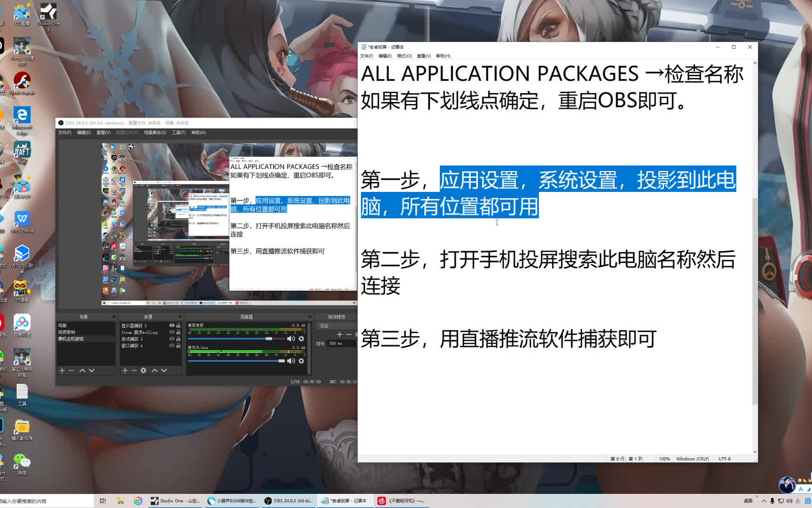This screenshot has height=508, width=812.
Task: Remove the selected source with the minus icon
Action: [134, 371]
